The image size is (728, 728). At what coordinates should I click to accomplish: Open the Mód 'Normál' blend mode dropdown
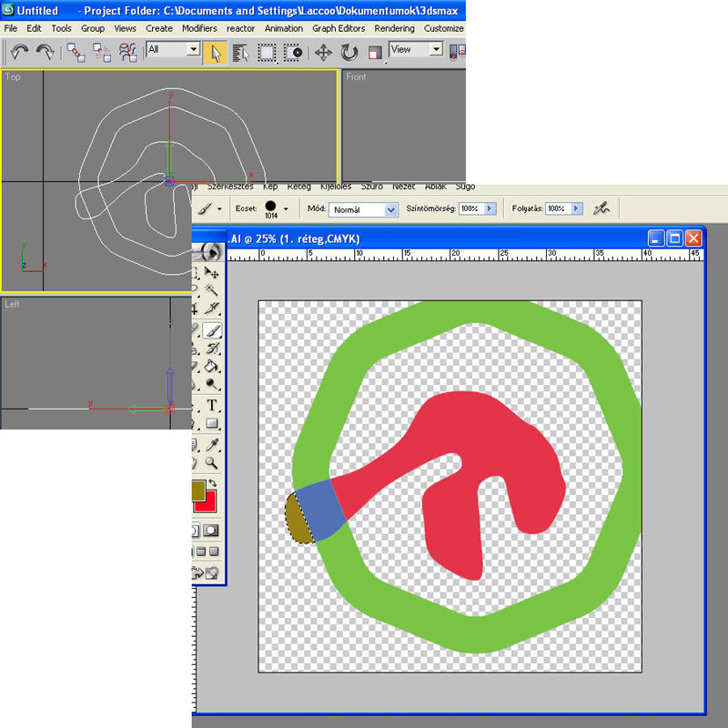pos(391,209)
